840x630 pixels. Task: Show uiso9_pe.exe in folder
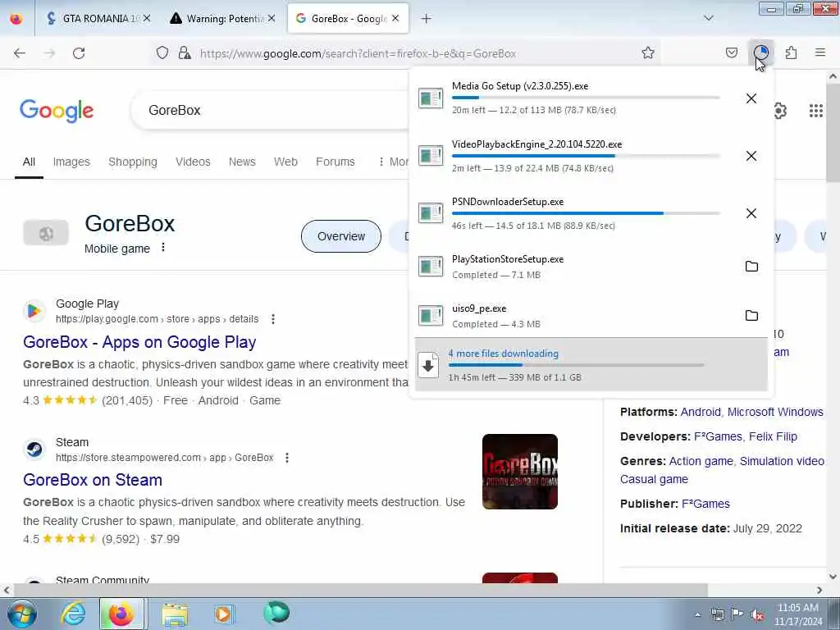coord(751,316)
